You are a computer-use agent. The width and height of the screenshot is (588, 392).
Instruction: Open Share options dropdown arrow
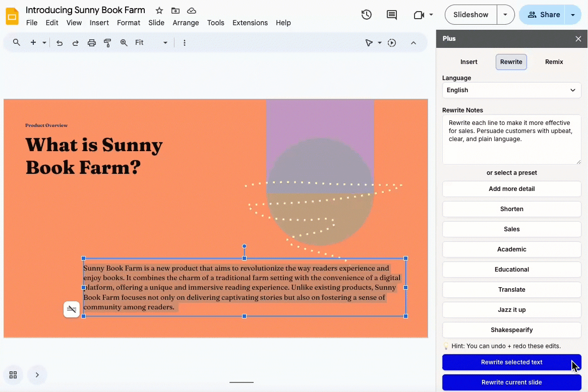coord(573,15)
